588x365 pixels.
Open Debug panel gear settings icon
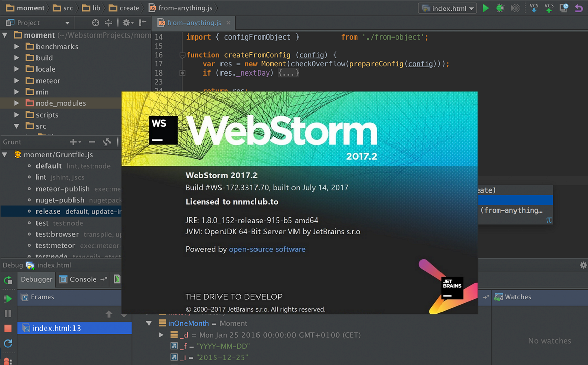[583, 265]
